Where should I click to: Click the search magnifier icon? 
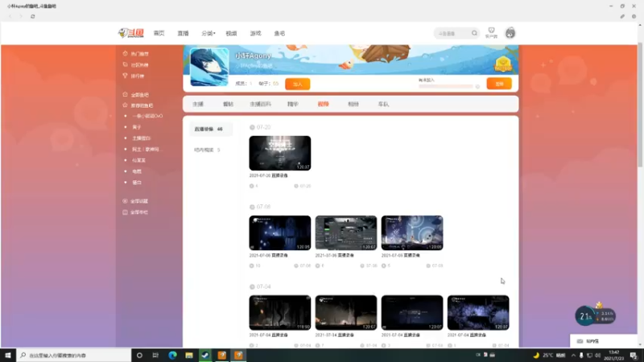pos(474,33)
